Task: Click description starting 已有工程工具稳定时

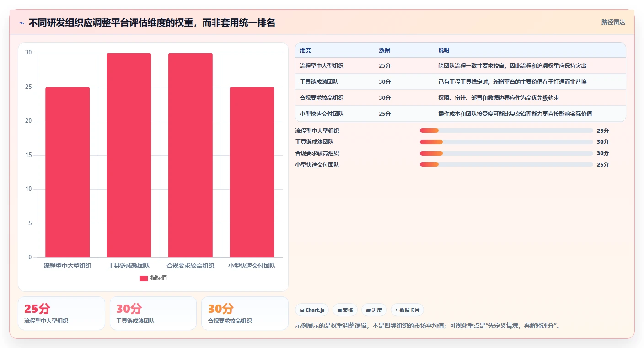Action: [x=512, y=82]
